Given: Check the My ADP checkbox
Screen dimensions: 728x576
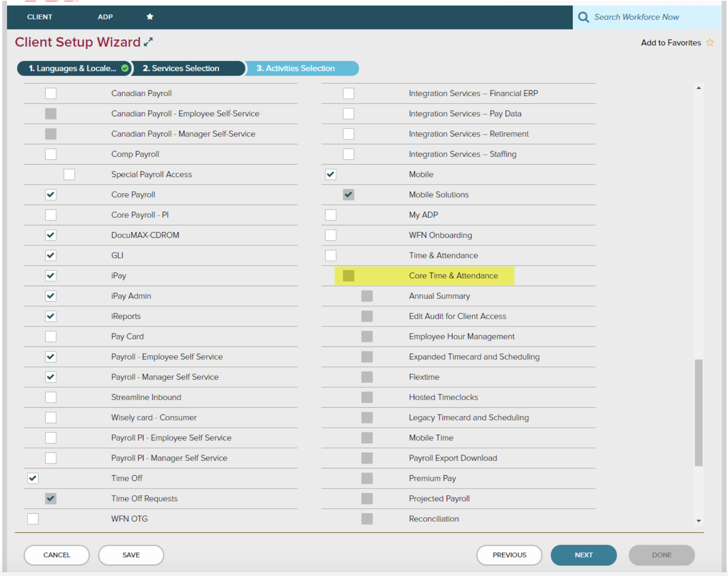Looking at the screenshot, I should [x=330, y=215].
